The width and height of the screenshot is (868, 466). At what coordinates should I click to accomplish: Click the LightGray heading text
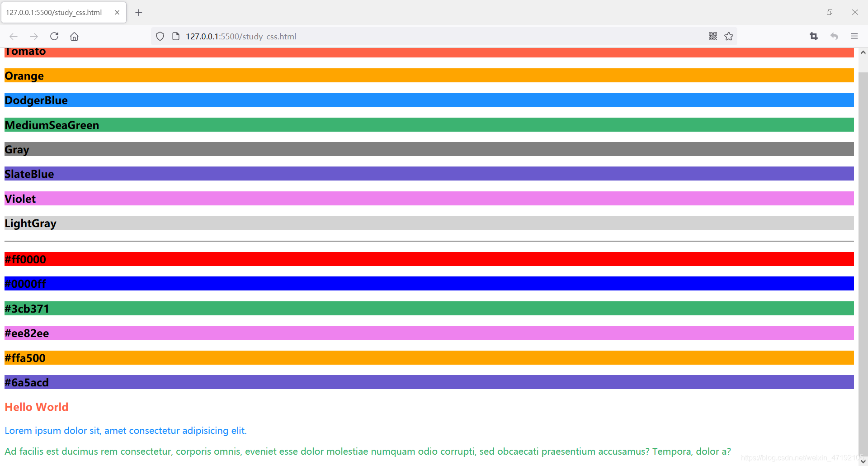coord(31,223)
